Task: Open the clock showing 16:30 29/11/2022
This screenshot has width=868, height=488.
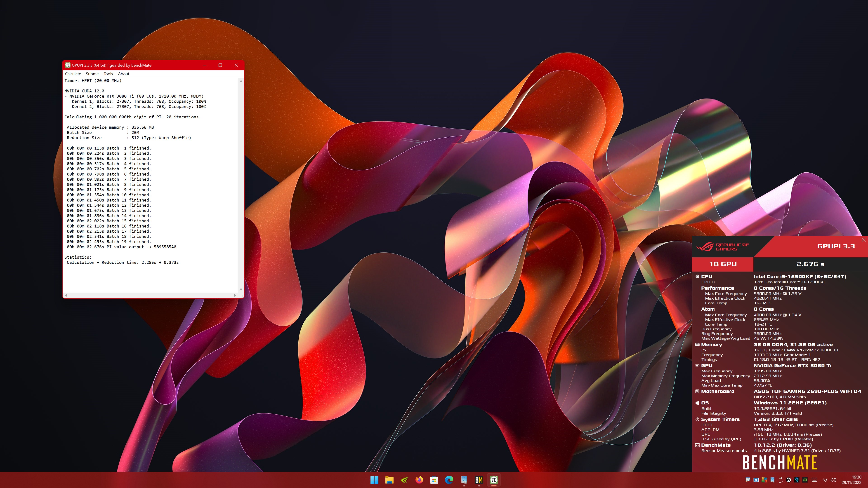Action: (x=851, y=480)
